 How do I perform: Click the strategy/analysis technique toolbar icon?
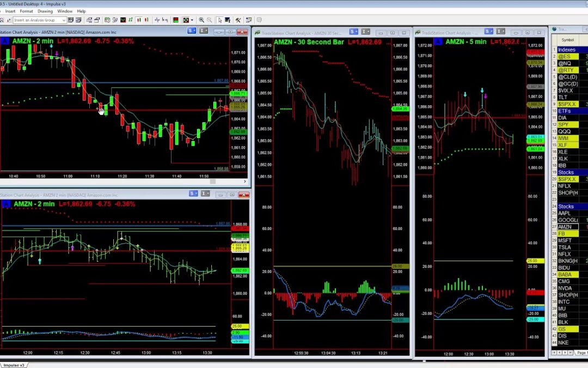tap(115, 20)
